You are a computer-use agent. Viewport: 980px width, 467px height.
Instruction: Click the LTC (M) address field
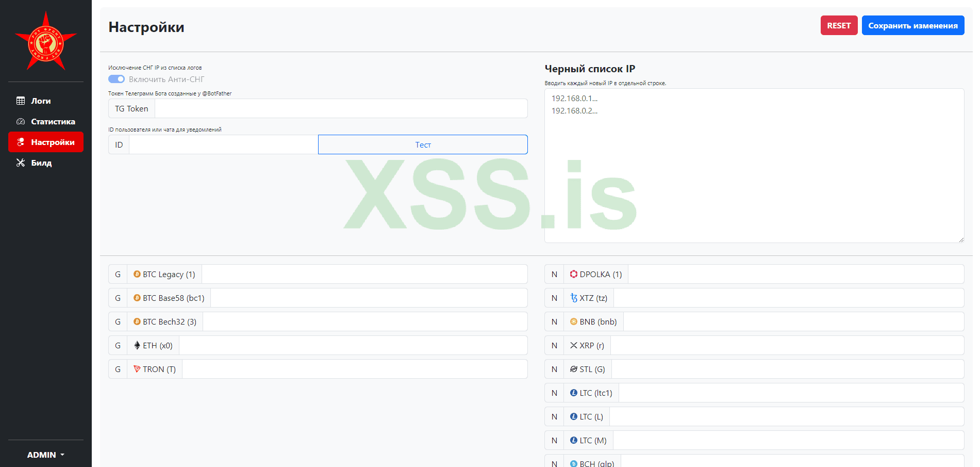click(789, 440)
